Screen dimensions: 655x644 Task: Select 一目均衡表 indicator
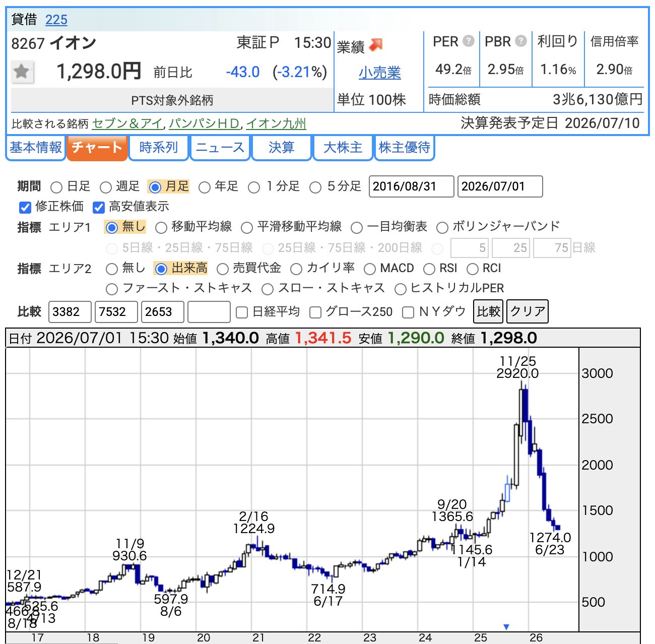357,228
